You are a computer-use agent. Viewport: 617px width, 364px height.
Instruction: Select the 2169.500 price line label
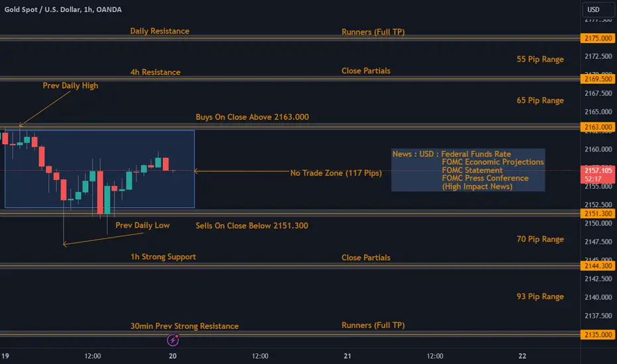tap(598, 79)
